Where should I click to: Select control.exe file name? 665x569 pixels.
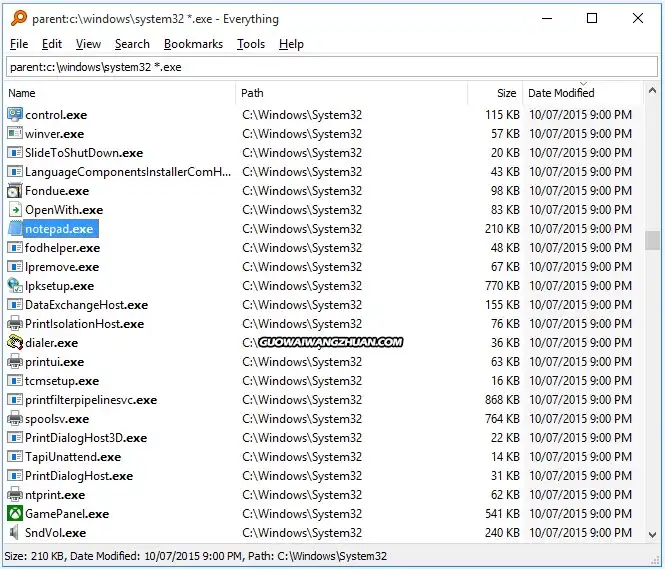[56, 115]
